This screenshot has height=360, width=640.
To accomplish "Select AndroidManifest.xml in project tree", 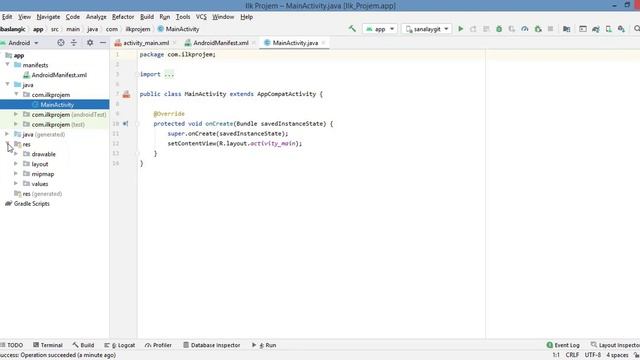I will 59,75.
